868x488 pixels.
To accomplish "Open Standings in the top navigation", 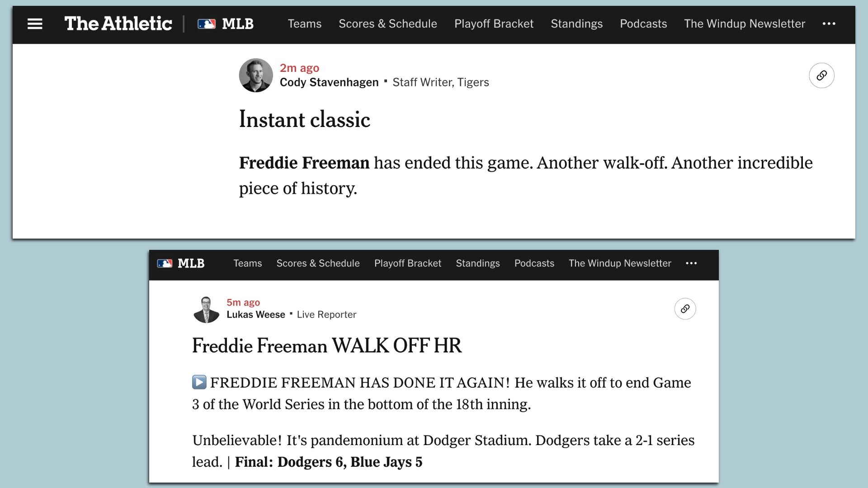I will (x=576, y=24).
